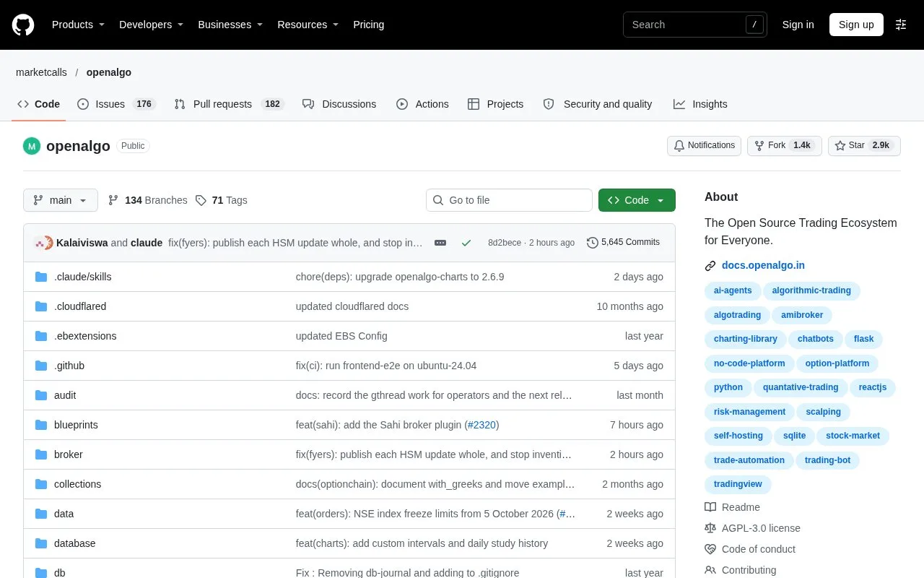Click the .ebextensions folder icon
924x578 pixels.
pyautogui.click(x=41, y=336)
